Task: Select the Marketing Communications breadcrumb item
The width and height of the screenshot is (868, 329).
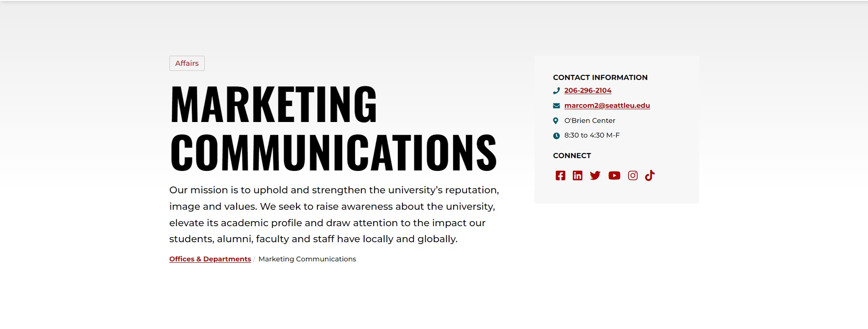Action: [307, 259]
